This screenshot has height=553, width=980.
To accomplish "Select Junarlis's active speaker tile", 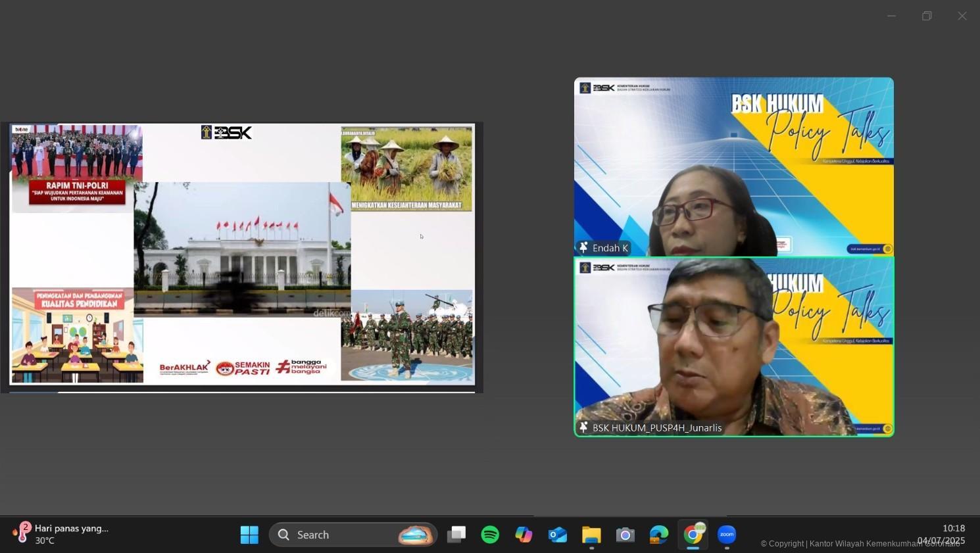I will [733, 347].
